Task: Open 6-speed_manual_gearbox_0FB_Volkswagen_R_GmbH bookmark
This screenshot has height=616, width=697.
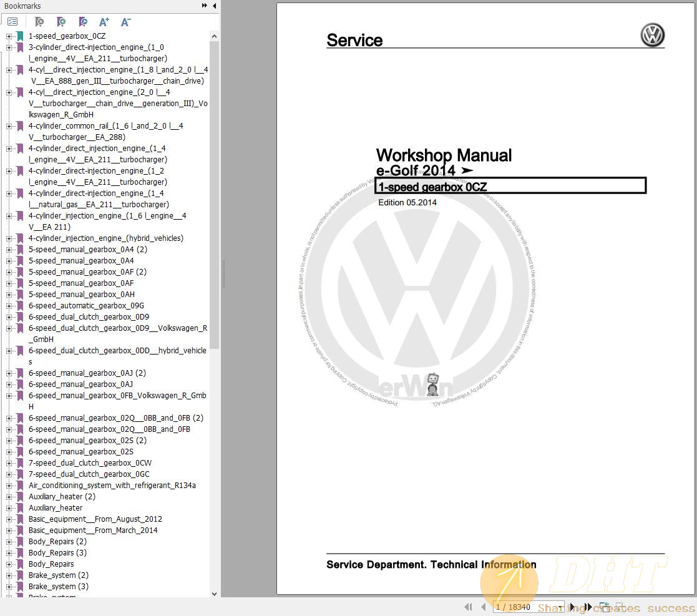Action: tap(117, 401)
